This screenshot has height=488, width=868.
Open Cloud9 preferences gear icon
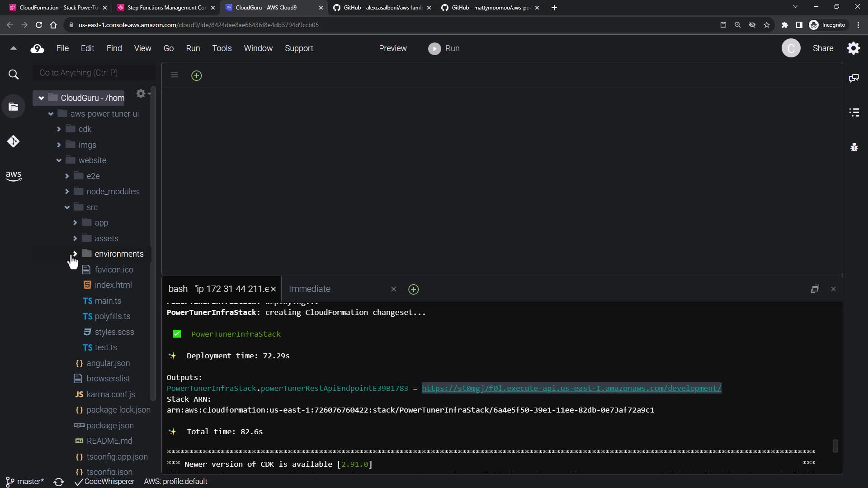853,48
